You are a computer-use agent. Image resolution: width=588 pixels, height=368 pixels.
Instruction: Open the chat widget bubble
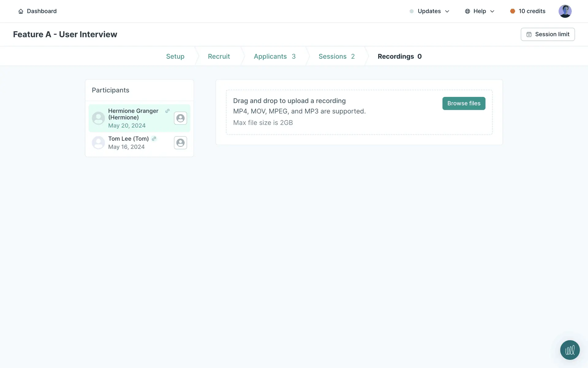570,350
